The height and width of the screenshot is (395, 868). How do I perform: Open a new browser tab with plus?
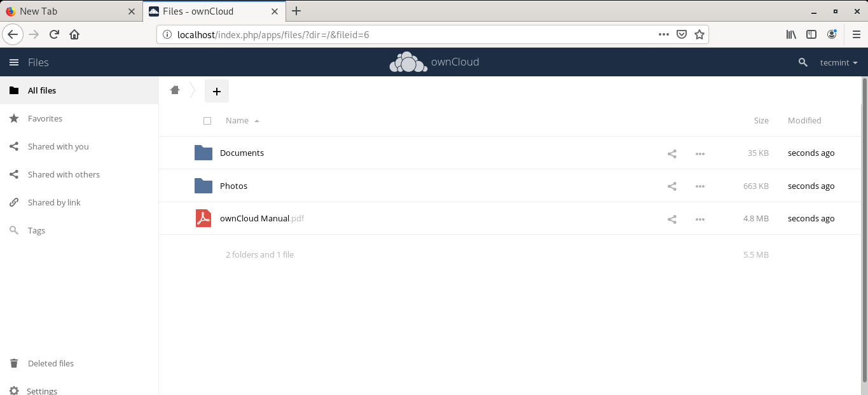(296, 11)
